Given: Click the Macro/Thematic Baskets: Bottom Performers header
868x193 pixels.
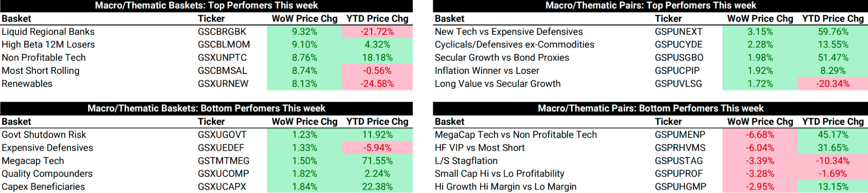Looking at the screenshot, I should click(x=206, y=108).
